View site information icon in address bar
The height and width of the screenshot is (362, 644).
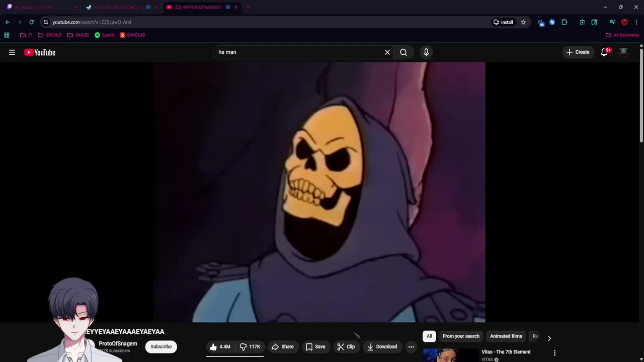[x=46, y=22]
